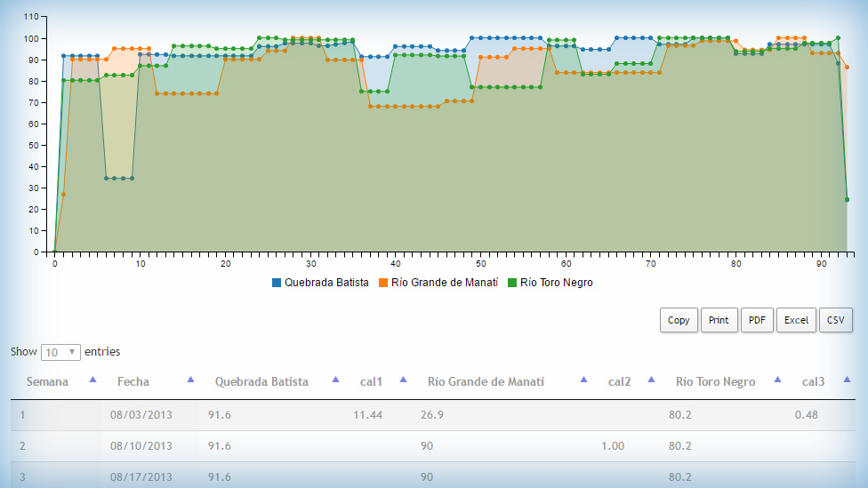The width and height of the screenshot is (868, 488).
Task: Open the Show entries count dropdown
Action: click(60, 352)
